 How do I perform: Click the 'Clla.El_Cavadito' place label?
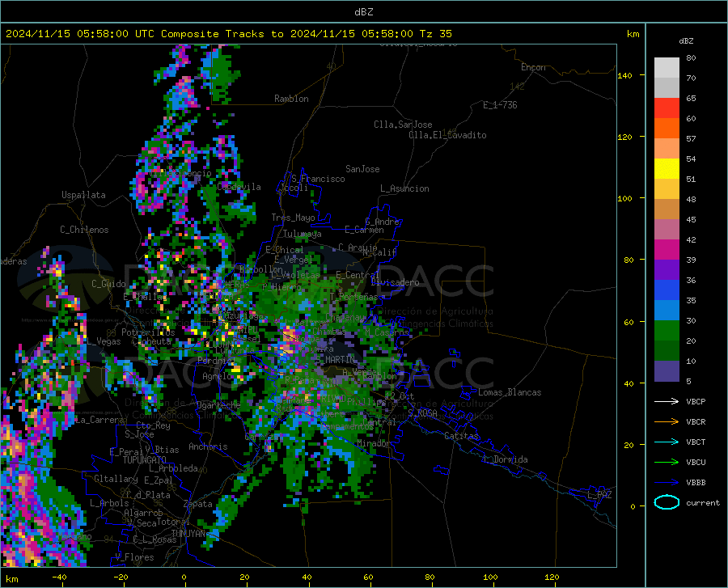[x=447, y=135]
